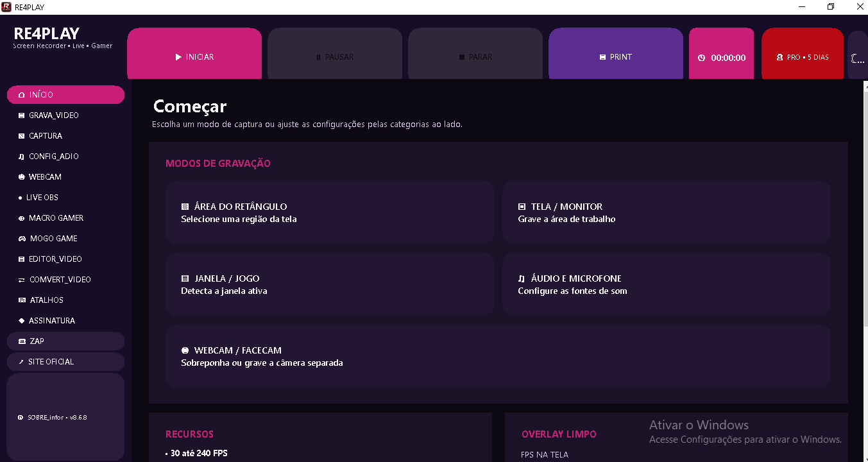The width and height of the screenshot is (868, 462).
Task: Open the SITE OFICIAL link
Action: [65, 362]
